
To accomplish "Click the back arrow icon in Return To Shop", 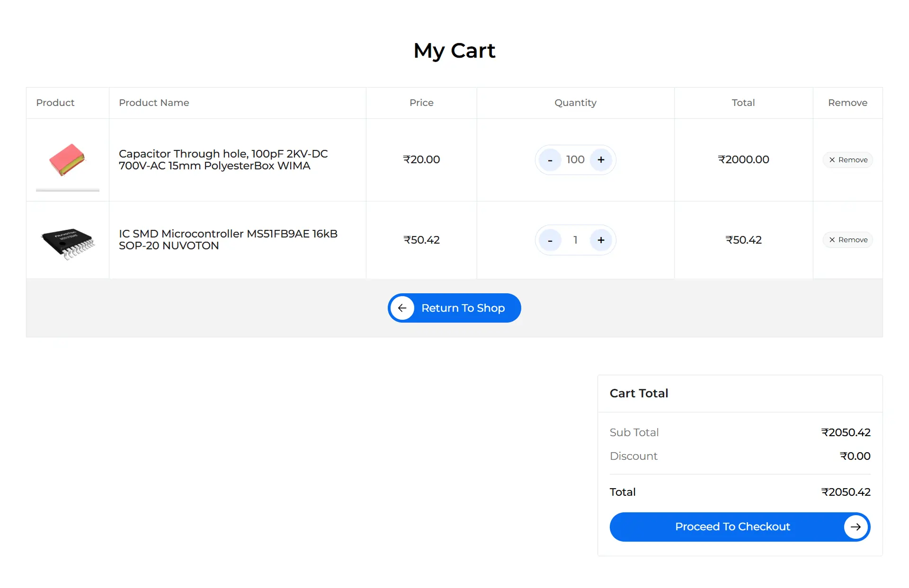I will 402,308.
